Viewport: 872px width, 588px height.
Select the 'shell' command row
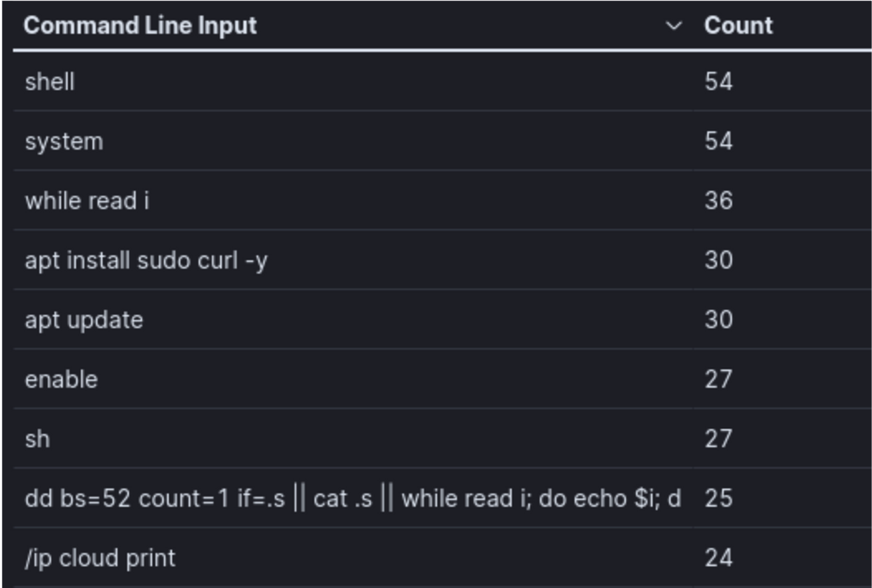(50, 82)
